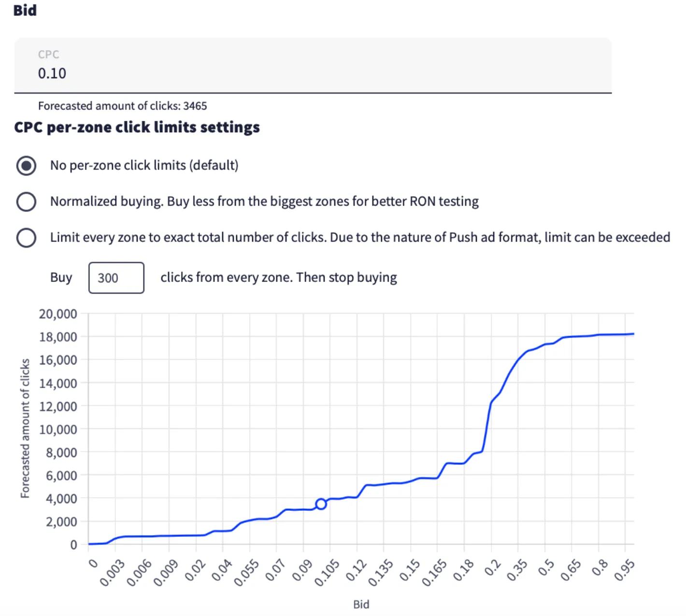Click the CPC bid input field
The height and width of the screenshot is (616, 686).
(x=312, y=72)
